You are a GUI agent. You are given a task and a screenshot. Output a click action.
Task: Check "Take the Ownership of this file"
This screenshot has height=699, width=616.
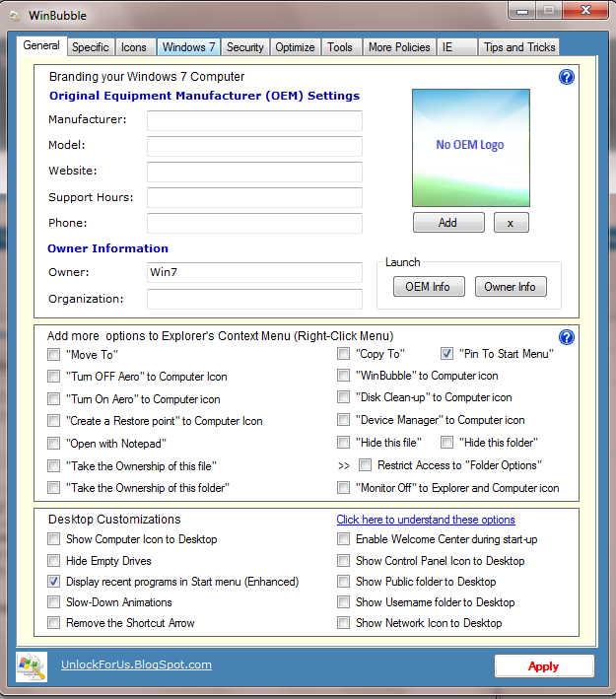(x=53, y=466)
